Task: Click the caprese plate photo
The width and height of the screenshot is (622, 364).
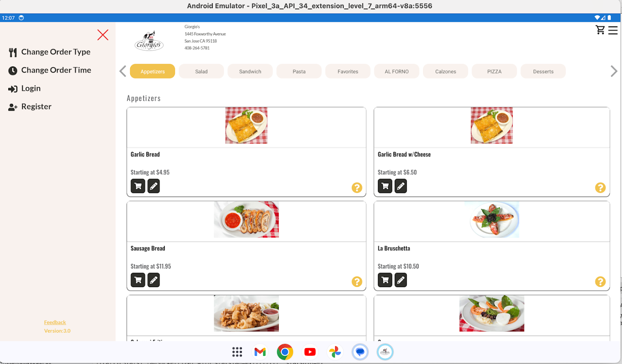Action: (492, 313)
